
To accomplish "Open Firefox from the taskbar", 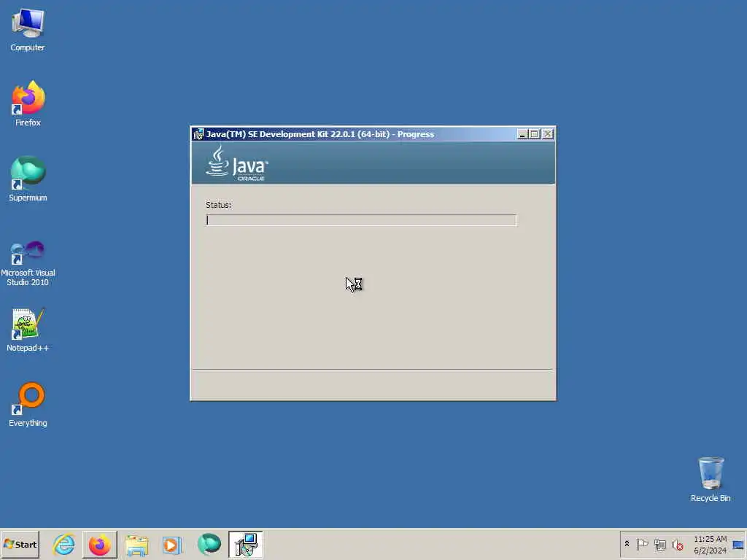I will coord(99,544).
